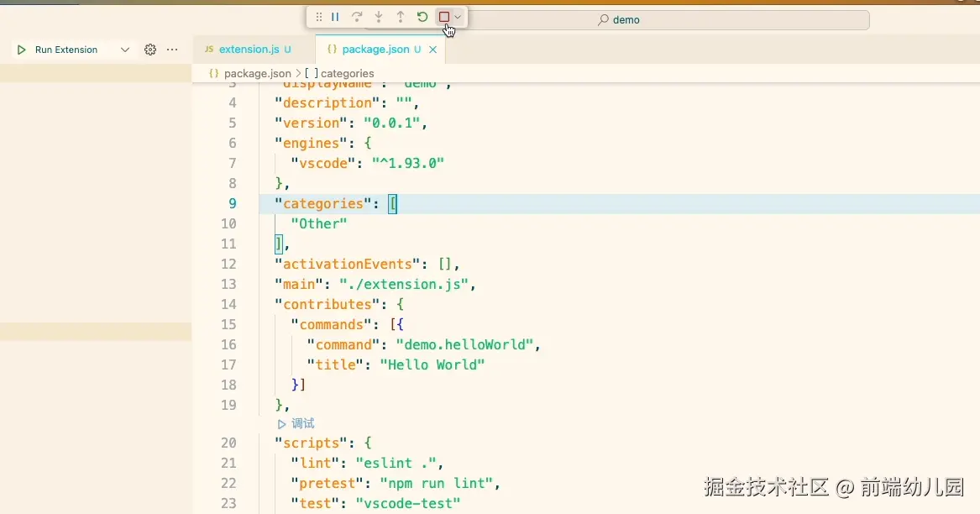This screenshot has height=514, width=980.
Task: Click the "npm run lint" pretest value
Action: (x=436, y=483)
